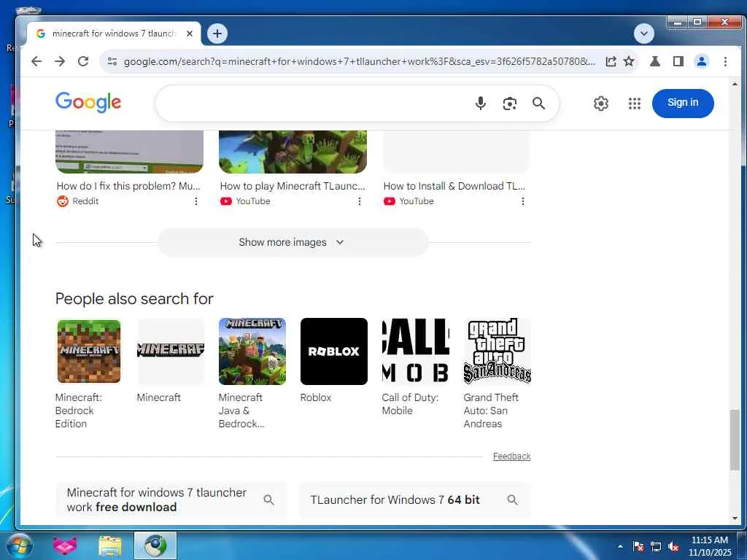Select Minecraft: Bedrock Edition card

88,374
